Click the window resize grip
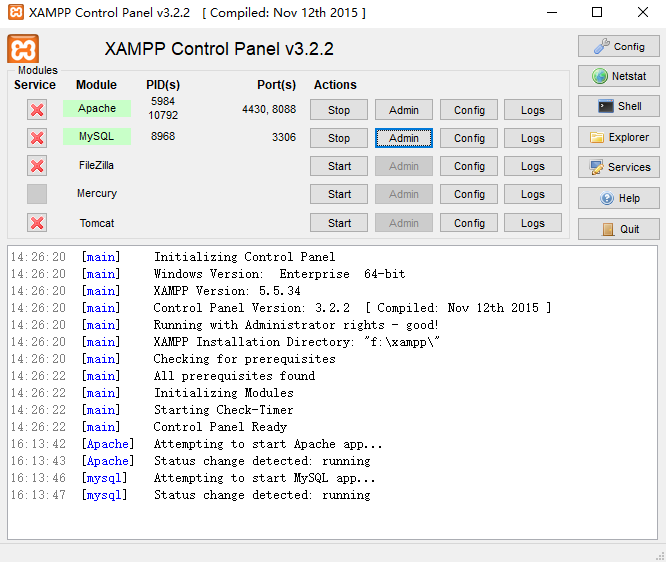 click(660, 556)
